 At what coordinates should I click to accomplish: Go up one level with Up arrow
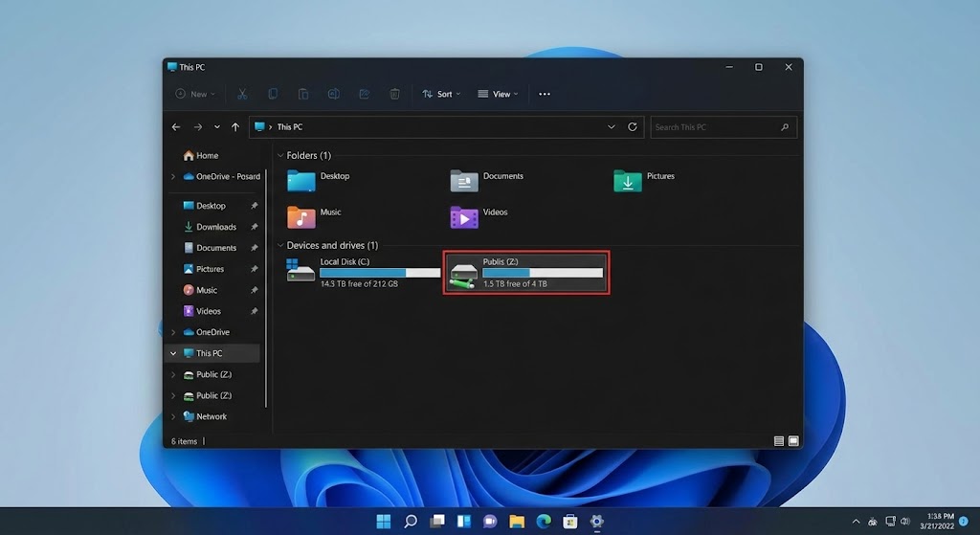(x=235, y=126)
